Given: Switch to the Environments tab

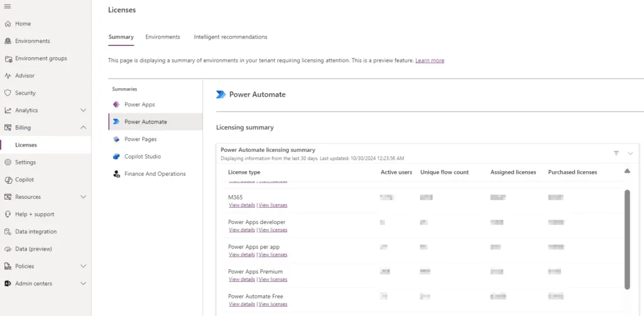Looking at the screenshot, I should coord(163,37).
